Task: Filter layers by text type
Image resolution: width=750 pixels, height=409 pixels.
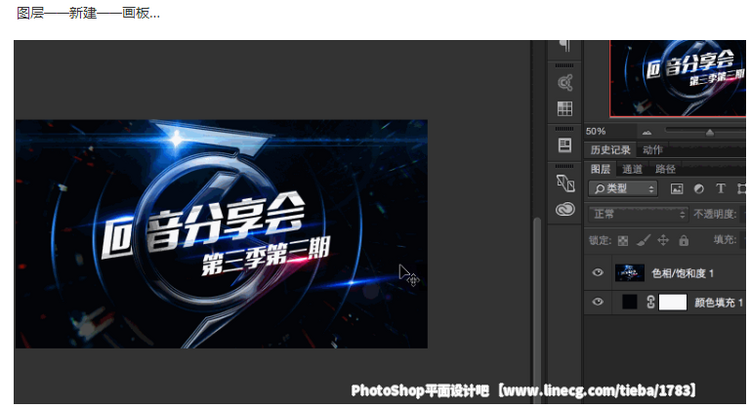Action: [720, 188]
